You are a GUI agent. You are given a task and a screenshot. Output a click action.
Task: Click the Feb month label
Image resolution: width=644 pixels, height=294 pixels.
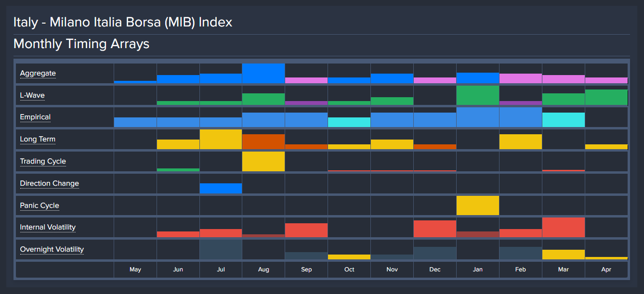(521, 269)
